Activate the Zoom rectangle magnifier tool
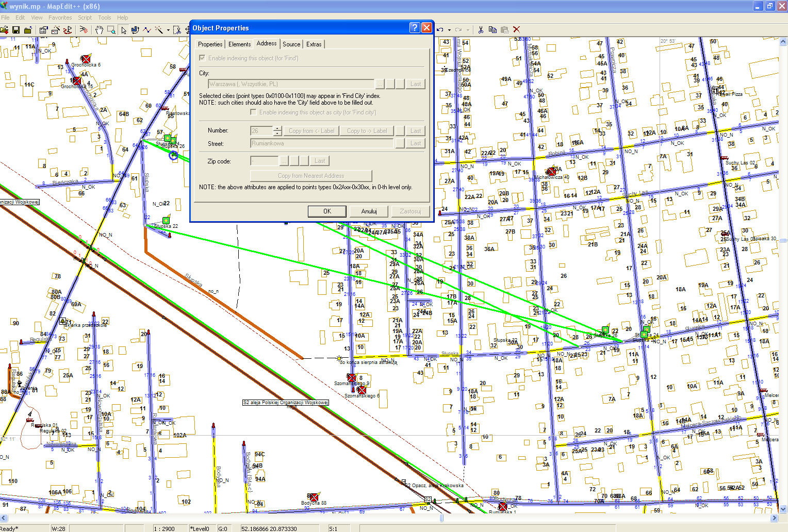788x532 pixels. 111,30
